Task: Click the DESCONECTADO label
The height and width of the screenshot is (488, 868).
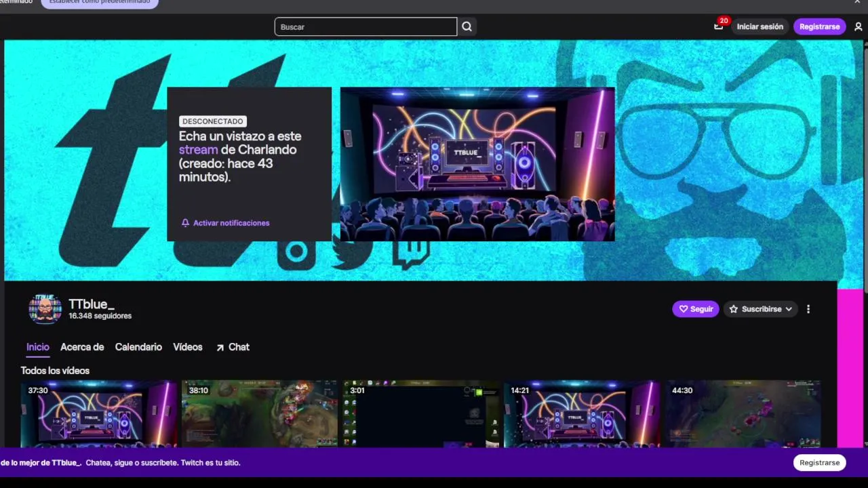Action: 212,121
